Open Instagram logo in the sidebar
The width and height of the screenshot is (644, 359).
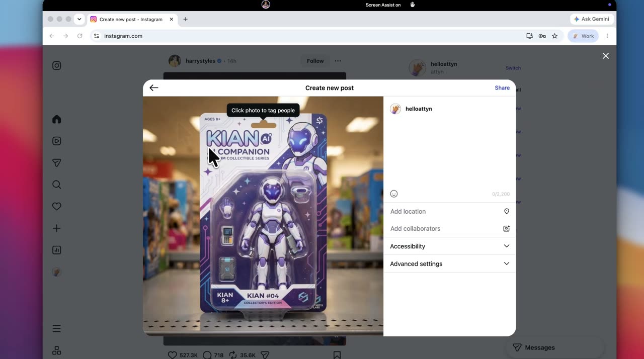(x=57, y=65)
